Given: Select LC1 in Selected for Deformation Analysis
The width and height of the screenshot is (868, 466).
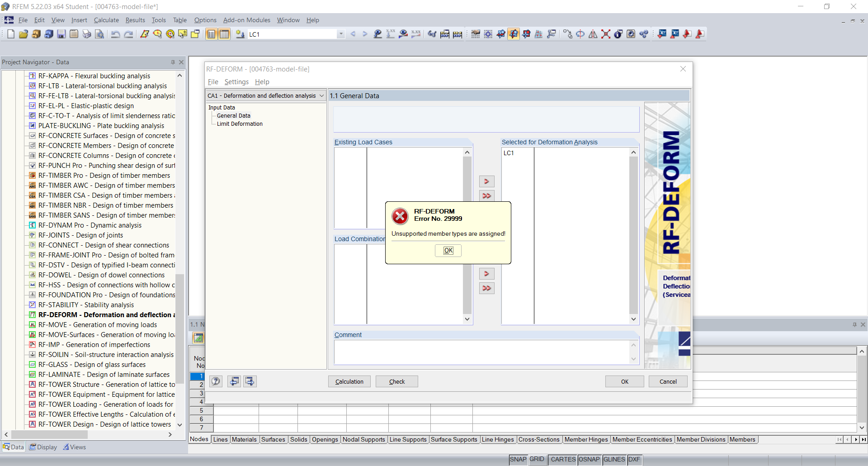Looking at the screenshot, I should tap(509, 153).
